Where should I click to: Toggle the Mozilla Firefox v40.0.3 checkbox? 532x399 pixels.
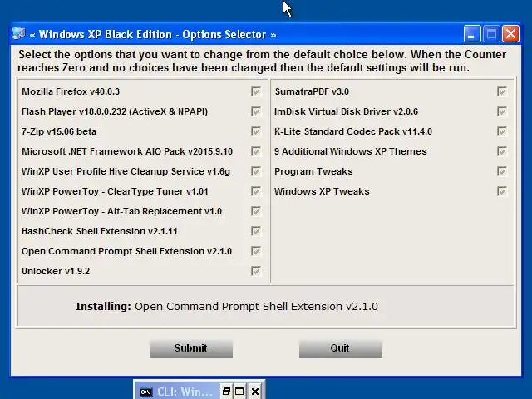coord(256,91)
